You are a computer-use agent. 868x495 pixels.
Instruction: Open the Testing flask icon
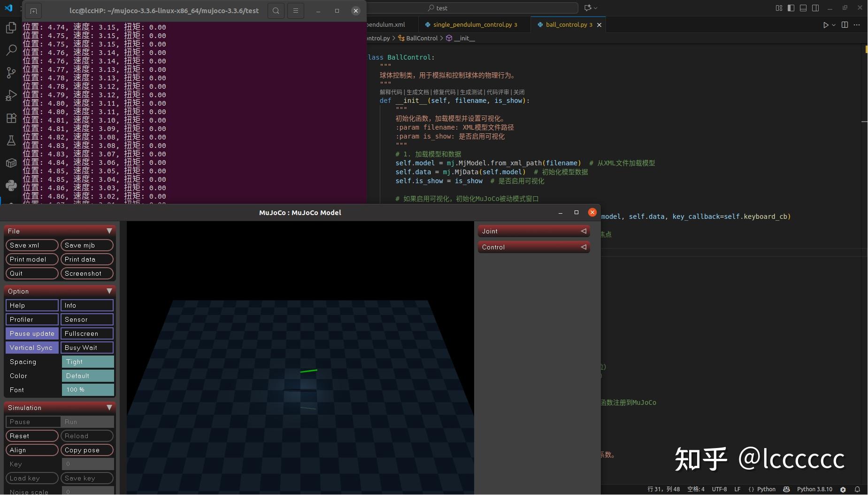(x=11, y=140)
